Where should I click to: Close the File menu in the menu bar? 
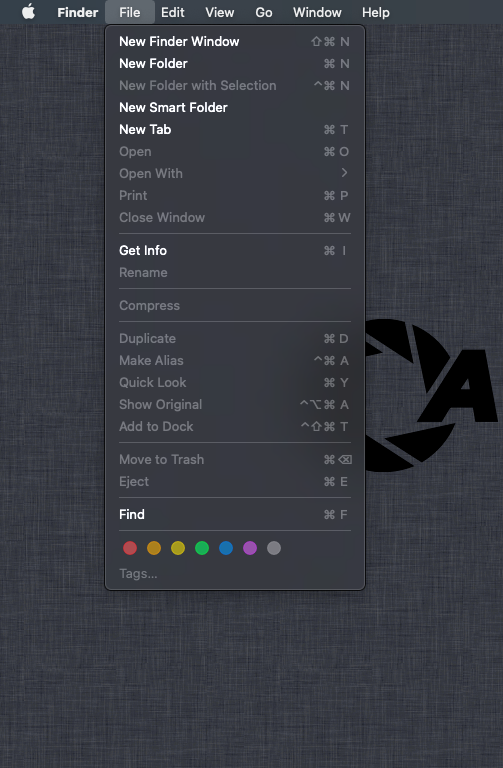130,12
